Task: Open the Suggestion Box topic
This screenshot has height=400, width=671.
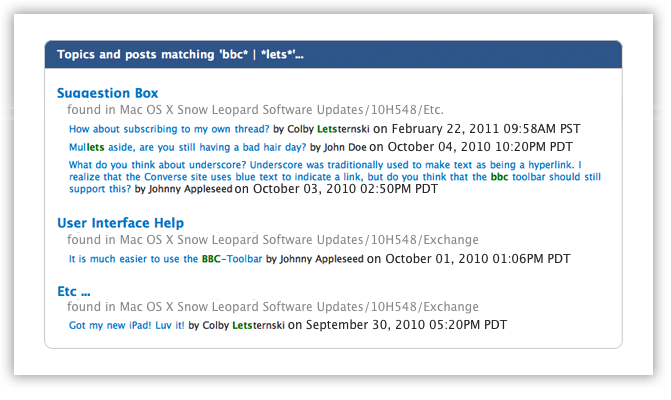Action: [107, 93]
